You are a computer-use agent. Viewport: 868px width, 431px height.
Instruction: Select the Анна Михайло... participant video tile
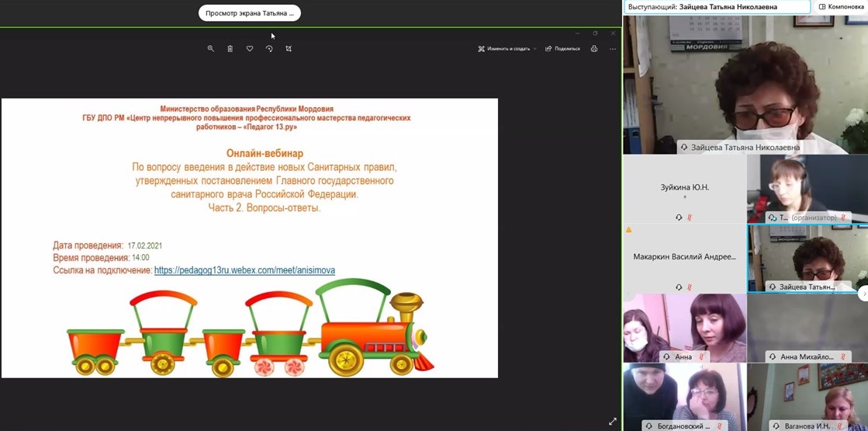[x=807, y=328]
